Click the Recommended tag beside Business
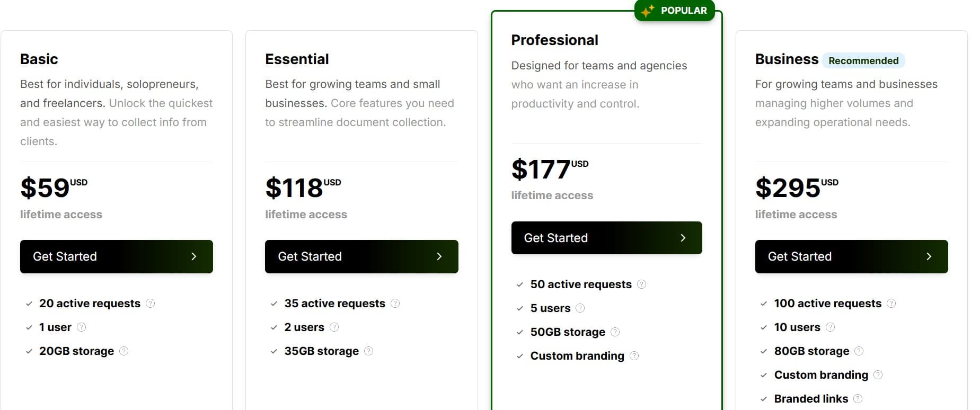The height and width of the screenshot is (410, 980). click(x=863, y=61)
